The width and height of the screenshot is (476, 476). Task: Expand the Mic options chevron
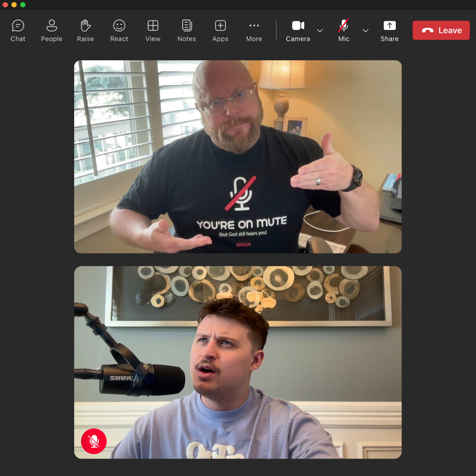pos(365,31)
